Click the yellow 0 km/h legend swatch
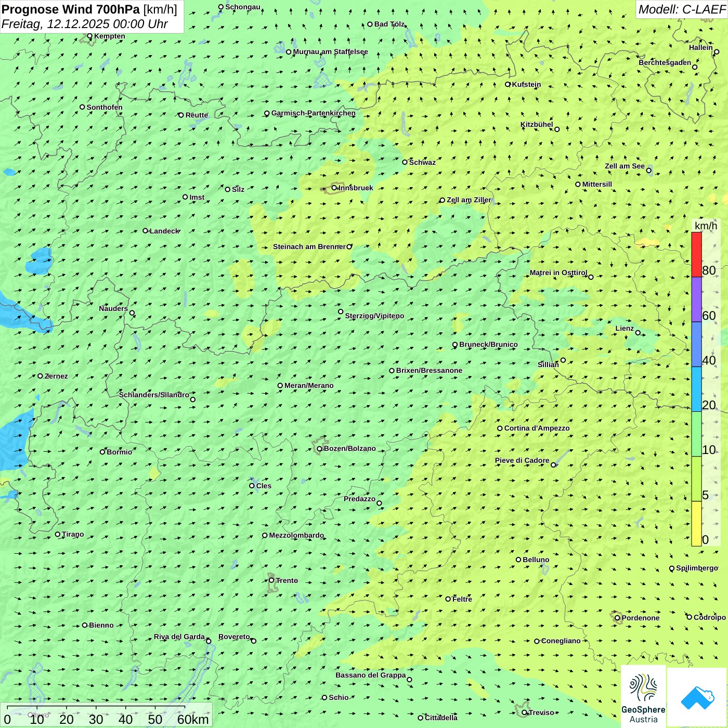This screenshot has width=728, height=728. (x=696, y=524)
